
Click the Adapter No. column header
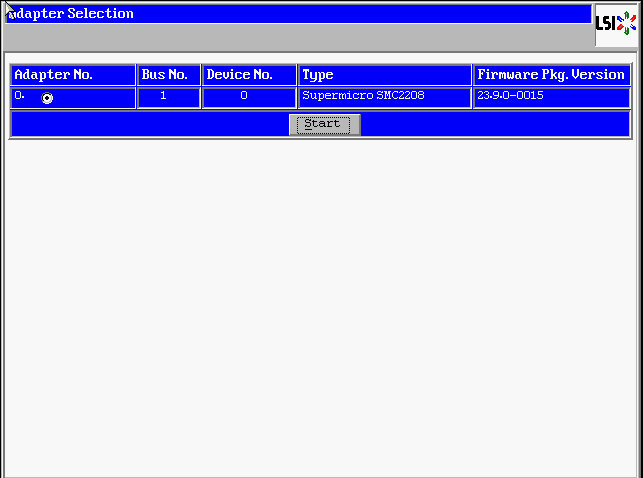pyautogui.click(x=73, y=75)
